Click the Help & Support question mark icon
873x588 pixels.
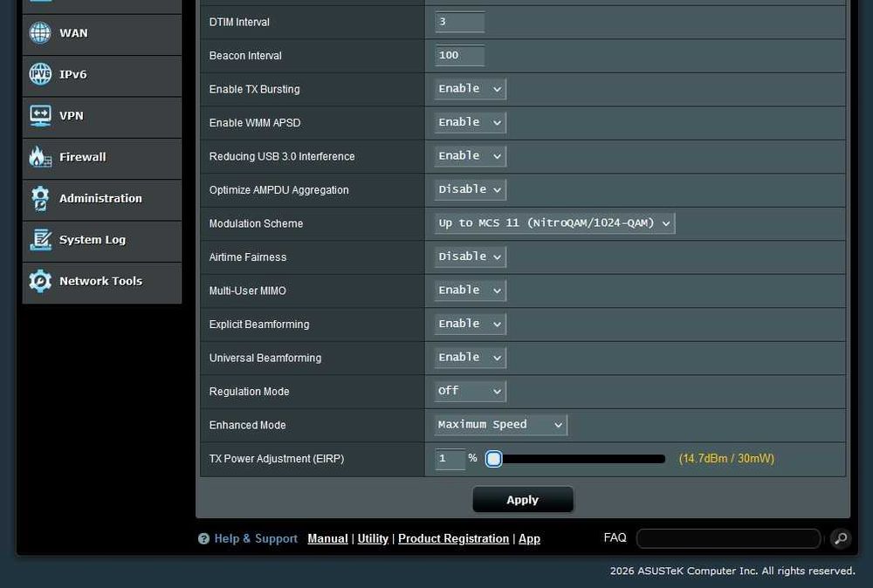click(203, 538)
